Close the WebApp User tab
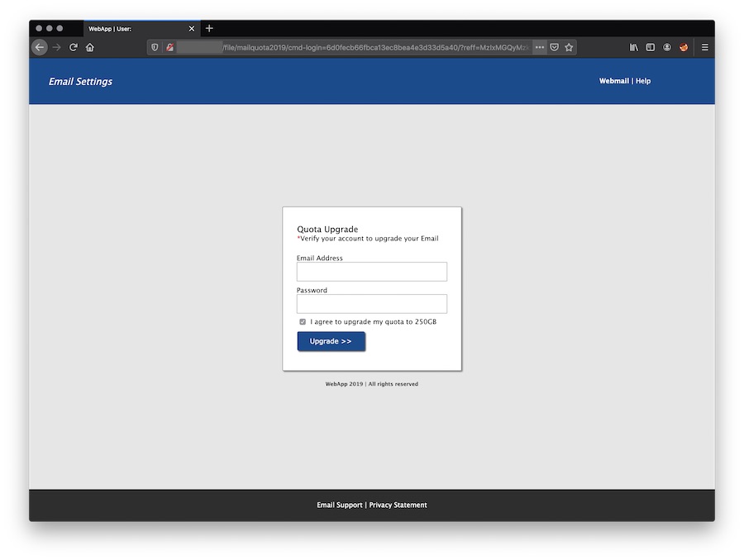This screenshot has width=744, height=560. tap(192, 28)
